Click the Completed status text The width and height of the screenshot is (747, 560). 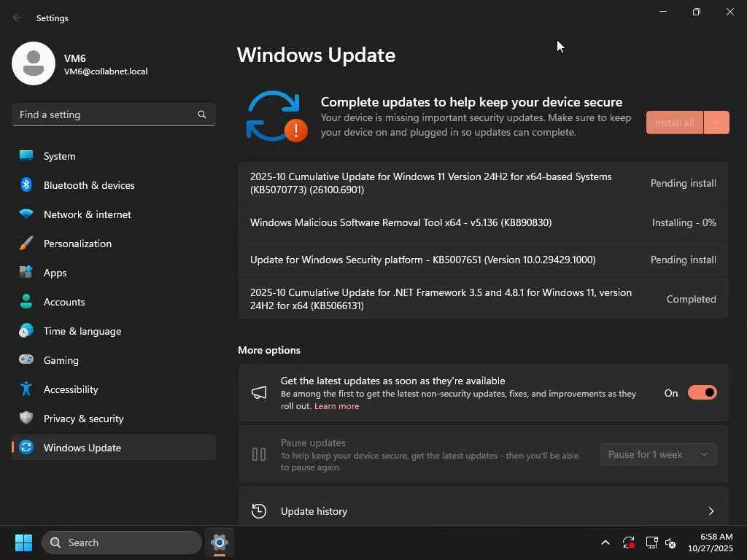692,299
